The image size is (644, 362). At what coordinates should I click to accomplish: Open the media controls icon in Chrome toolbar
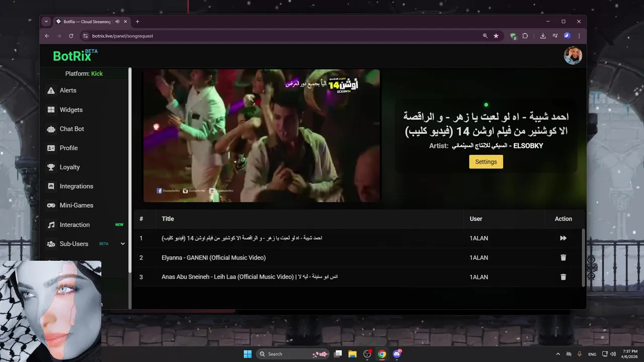pyautogui.click(x=555, y=36)
